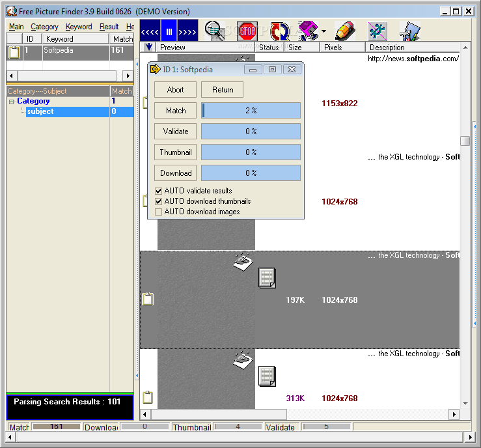Click the Thumbnail button in dialog

(x=175, y=152)
